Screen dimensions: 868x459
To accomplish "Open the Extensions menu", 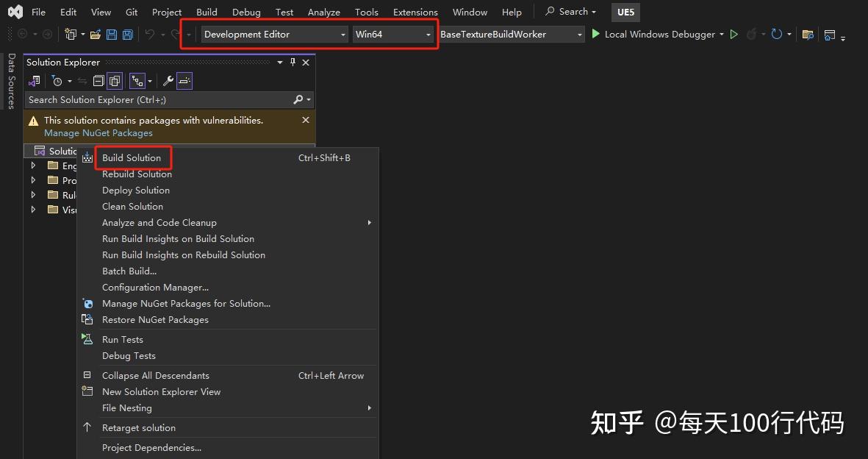I will pos(415,12).
